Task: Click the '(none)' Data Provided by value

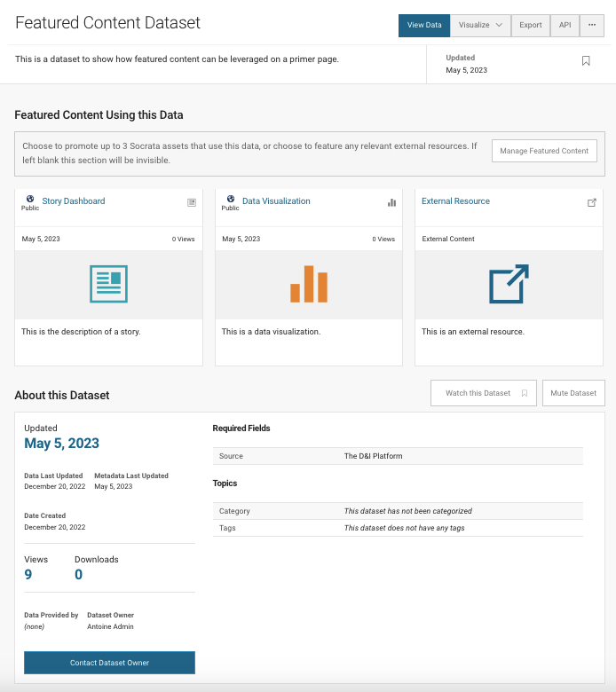Action: pos(34,626)
